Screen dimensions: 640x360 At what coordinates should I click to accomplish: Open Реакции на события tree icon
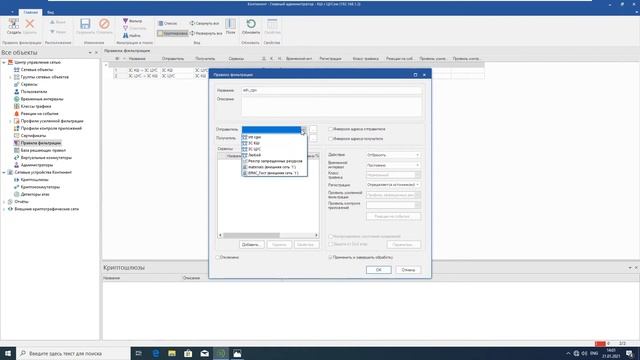[17, 113]
